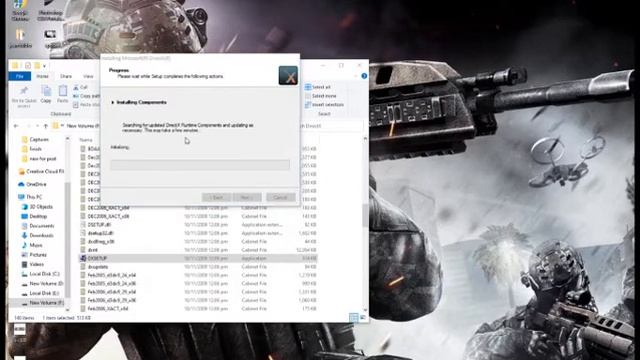Open 3D Objects in navigation pane
This screenshot has width=640, height=360.
pos(37,207)
